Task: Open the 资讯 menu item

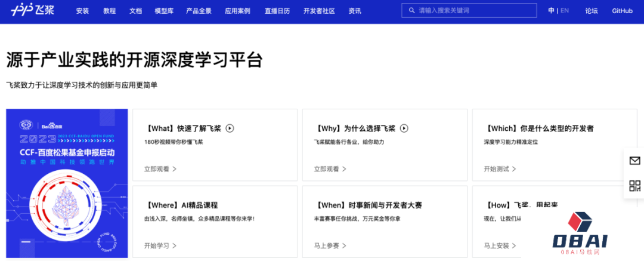Action: click(x=355, y=11)
